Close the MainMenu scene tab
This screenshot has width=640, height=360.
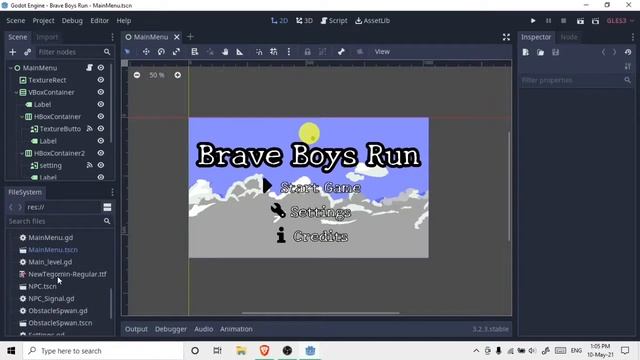177,37
